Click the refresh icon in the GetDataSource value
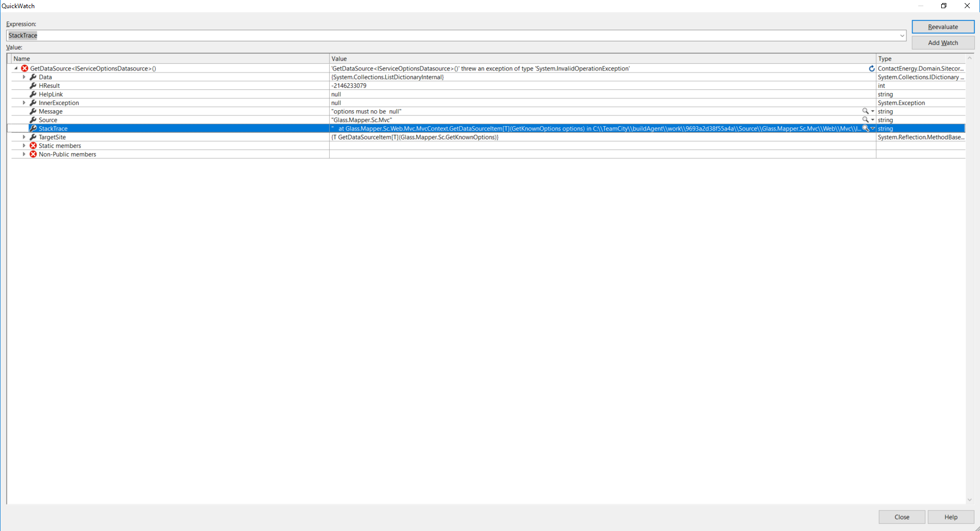980x531 pixels. (872, 68)
